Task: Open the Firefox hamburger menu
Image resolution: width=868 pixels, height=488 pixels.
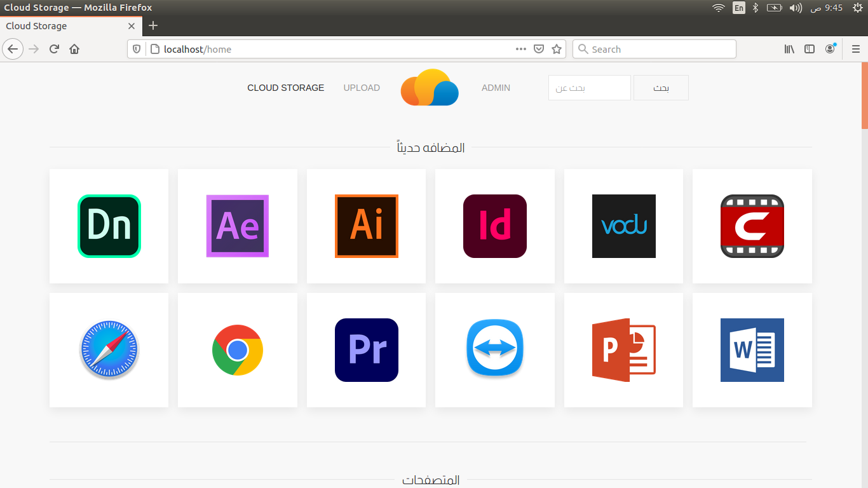Action: 855,49
